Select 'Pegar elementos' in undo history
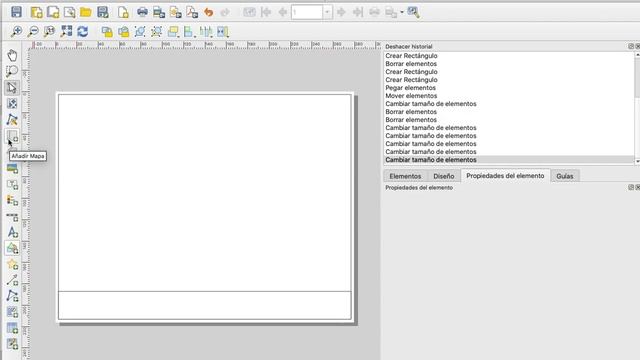 [x=411, y=88]
